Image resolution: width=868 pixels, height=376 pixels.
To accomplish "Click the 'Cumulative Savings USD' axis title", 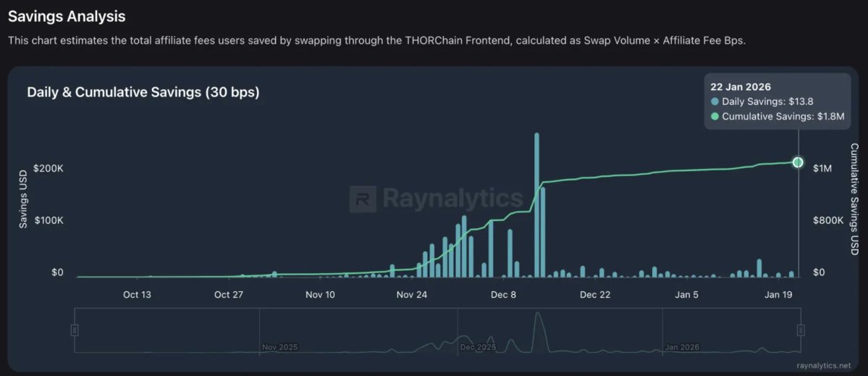I will click(854, 200).
